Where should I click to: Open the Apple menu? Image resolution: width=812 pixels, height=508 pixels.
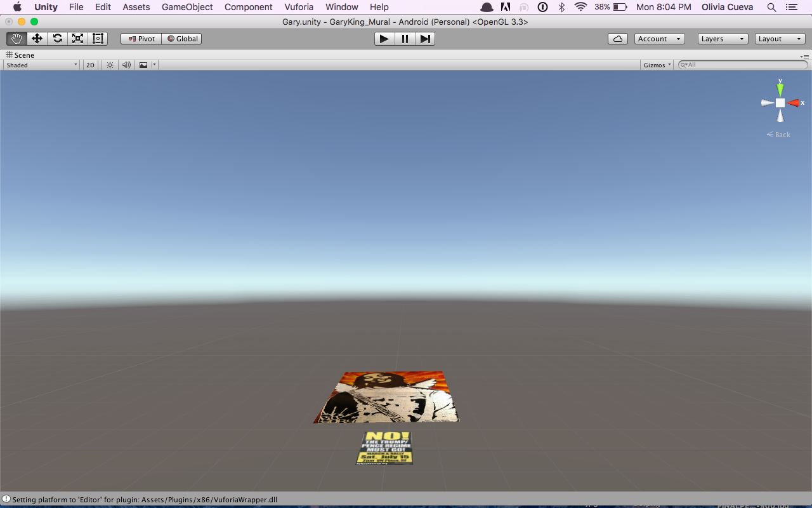tap(17, 7)
